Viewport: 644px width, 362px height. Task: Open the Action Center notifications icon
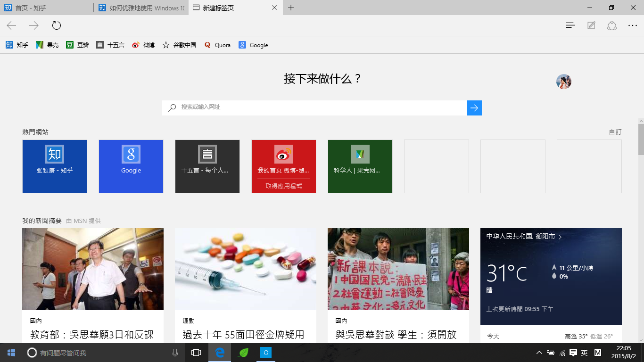[573, 353]
